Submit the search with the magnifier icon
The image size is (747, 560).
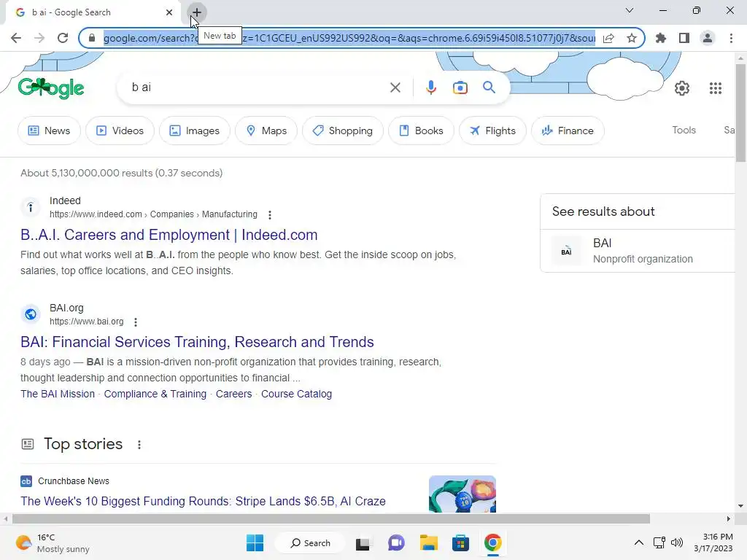tap(489, 87)
